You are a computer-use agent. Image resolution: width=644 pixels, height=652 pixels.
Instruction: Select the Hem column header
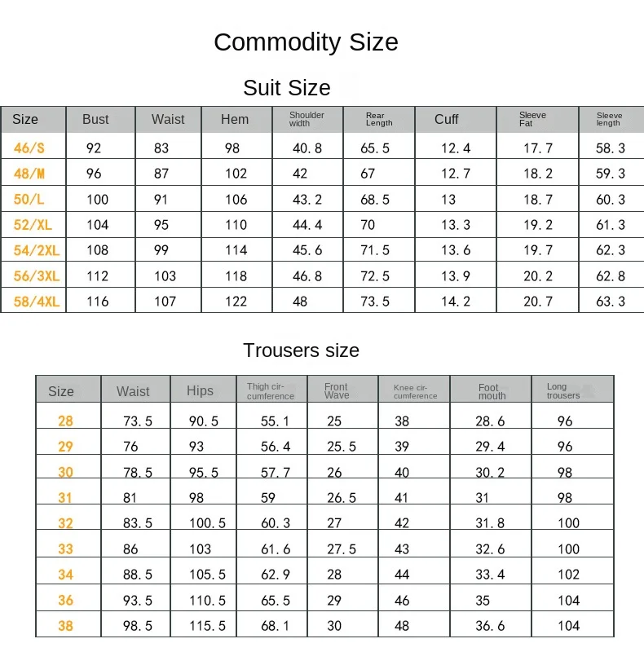[235, 119]
